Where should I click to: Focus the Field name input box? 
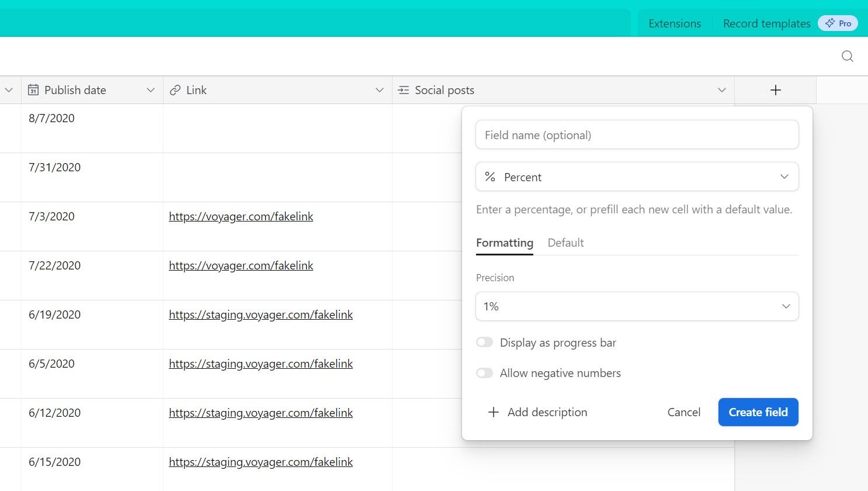[x=637, y=135]
